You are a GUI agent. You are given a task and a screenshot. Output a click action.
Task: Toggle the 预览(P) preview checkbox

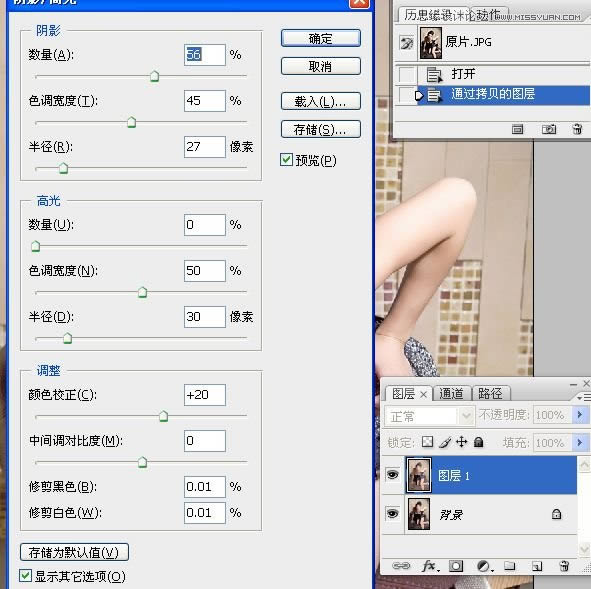pos(286,160)
